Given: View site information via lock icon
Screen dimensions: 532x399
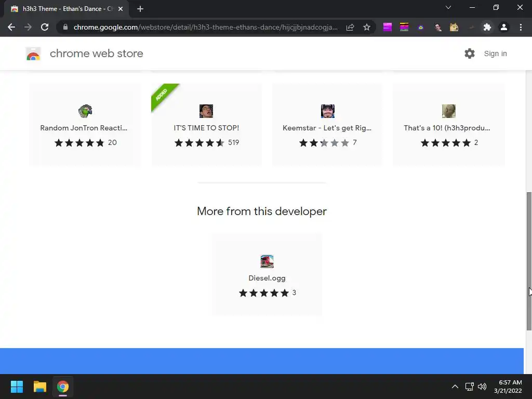Looking at the screenshot, I should click(65, 27).
